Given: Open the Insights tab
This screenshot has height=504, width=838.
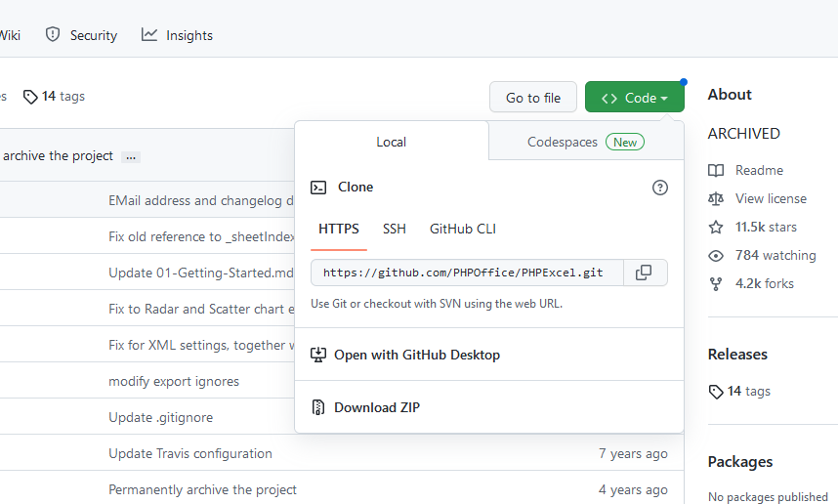Looking at the screenshot, I should [177, 35].
